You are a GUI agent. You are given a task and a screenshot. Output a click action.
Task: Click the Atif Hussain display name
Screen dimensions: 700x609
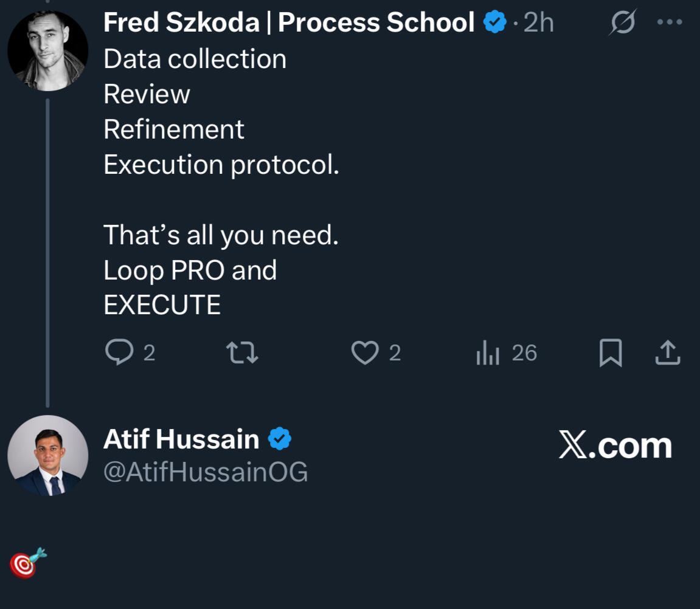click(181, 439)
